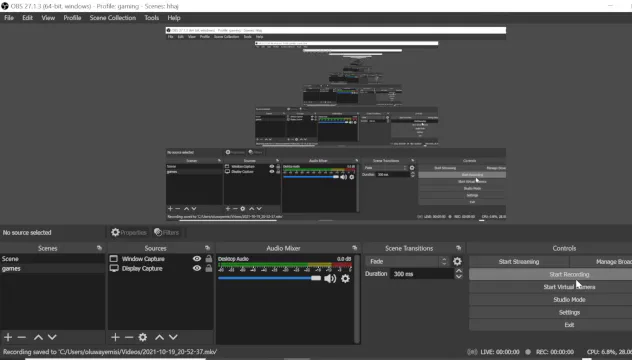The width and height of the screenshot is (632, 360).
Task: Mute the Desktop Audio speaker icon
Action: (x=330, y=278)
